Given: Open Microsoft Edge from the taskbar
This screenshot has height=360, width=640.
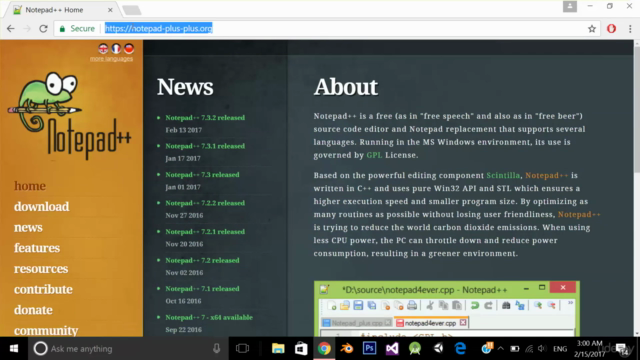Looking at the screenshot, I should (461, 349).
